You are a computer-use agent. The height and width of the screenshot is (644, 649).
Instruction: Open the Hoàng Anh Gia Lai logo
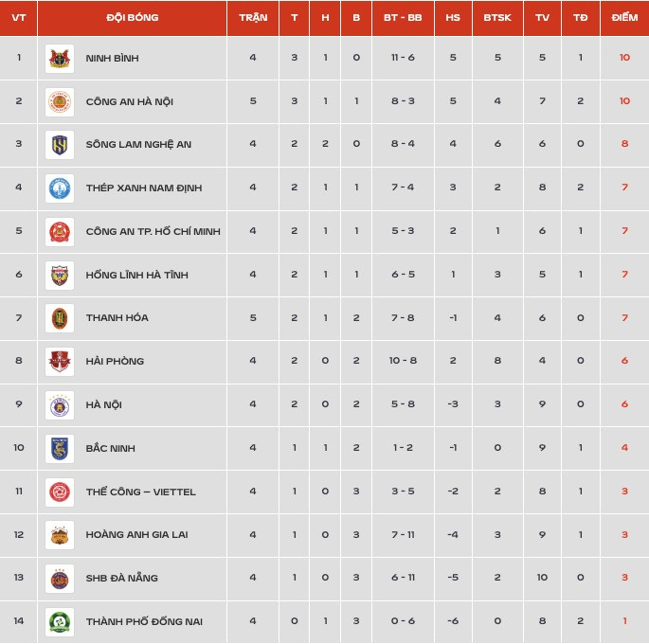point(60,535)
